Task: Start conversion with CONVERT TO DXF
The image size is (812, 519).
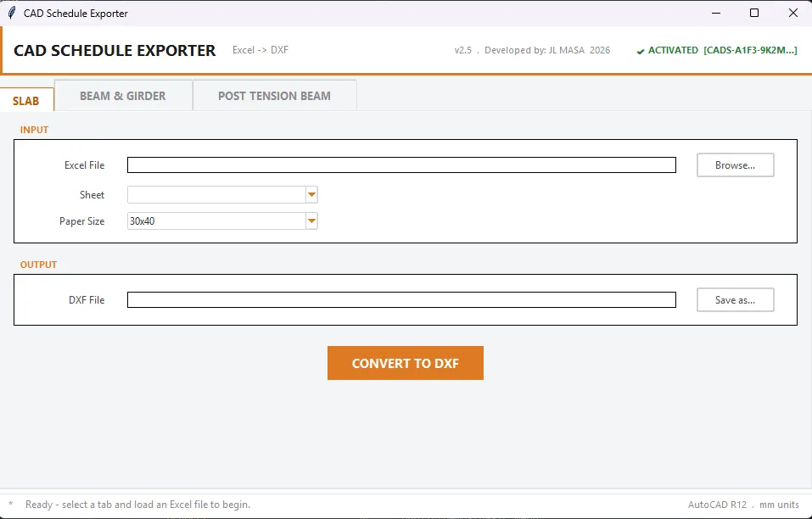Action: (x=406, y=363)
